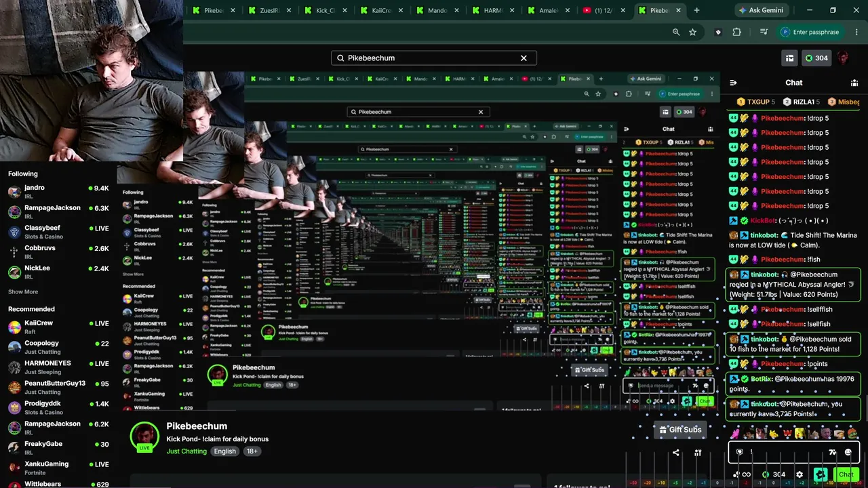The image size is (868, 488).
Task: Open KaiiCrew in the Recommended list
Action: point(58,327)
